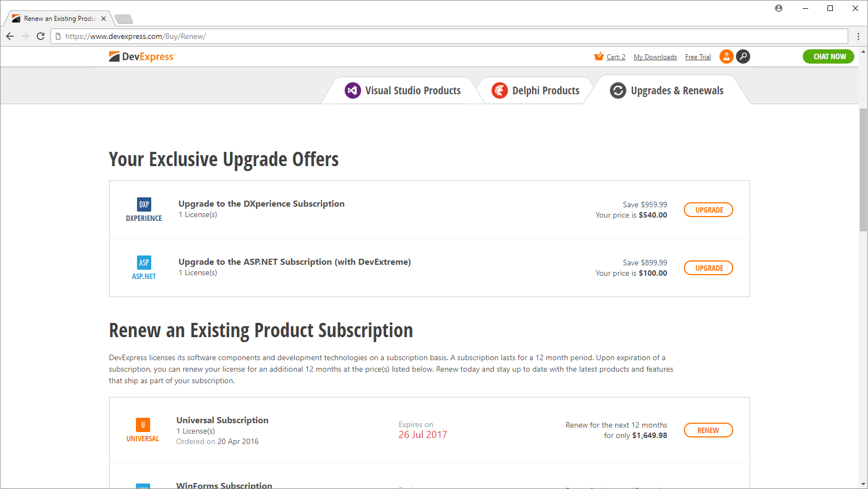Open the My Downloads link
This screenshot has height=489, width=868.
[x=655, y=57]
